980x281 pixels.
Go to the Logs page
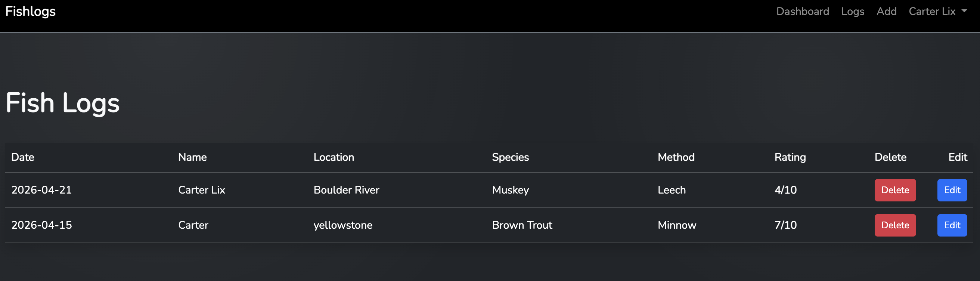[853, 12]
